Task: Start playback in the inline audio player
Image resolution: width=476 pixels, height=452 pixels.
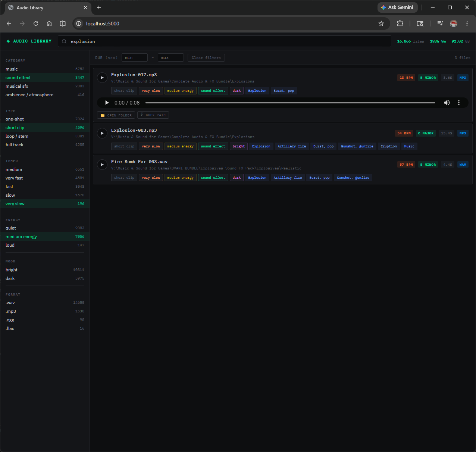Action: [107, 103]
